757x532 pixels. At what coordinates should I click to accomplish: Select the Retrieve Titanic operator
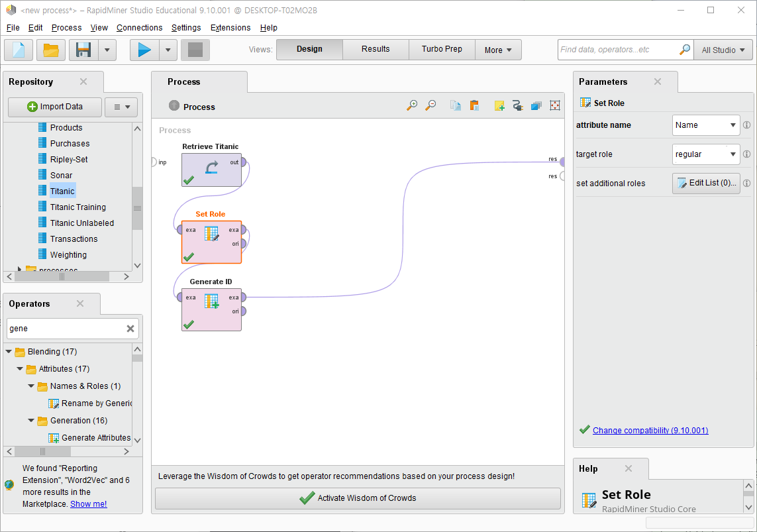coord(211,170)
